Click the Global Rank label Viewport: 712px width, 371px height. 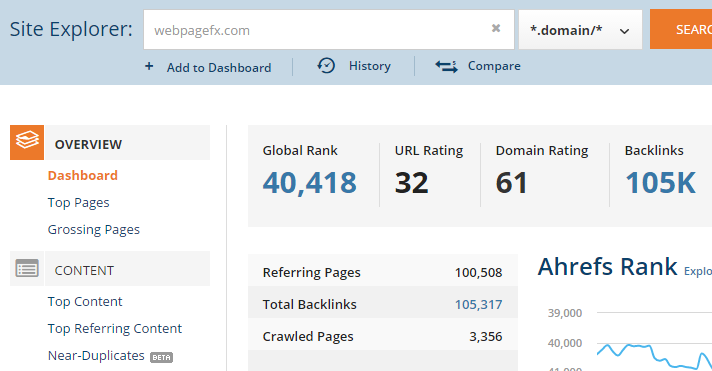pos(300,150)
